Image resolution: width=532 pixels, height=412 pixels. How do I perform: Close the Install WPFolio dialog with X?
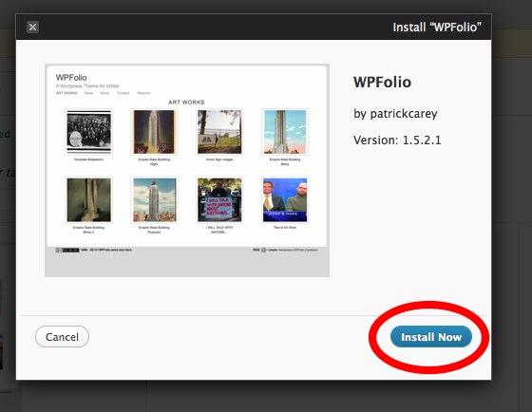click(32, 28)
